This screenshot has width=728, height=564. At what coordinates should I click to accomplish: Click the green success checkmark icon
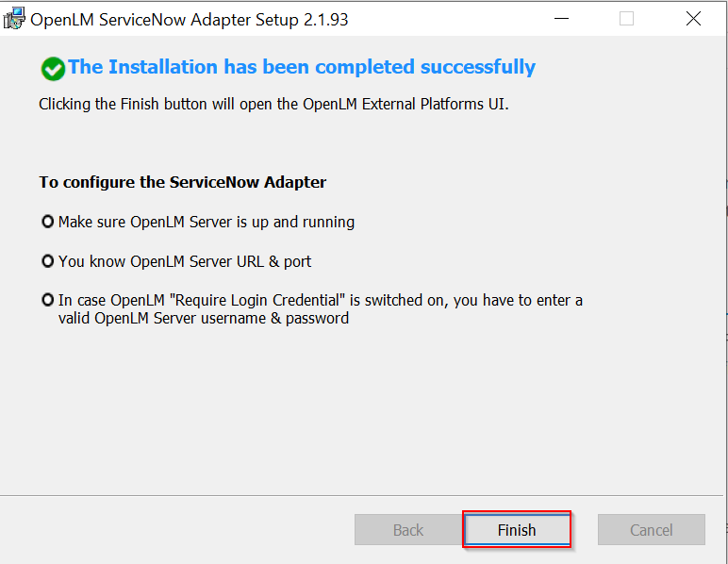[x=53, y=68]
